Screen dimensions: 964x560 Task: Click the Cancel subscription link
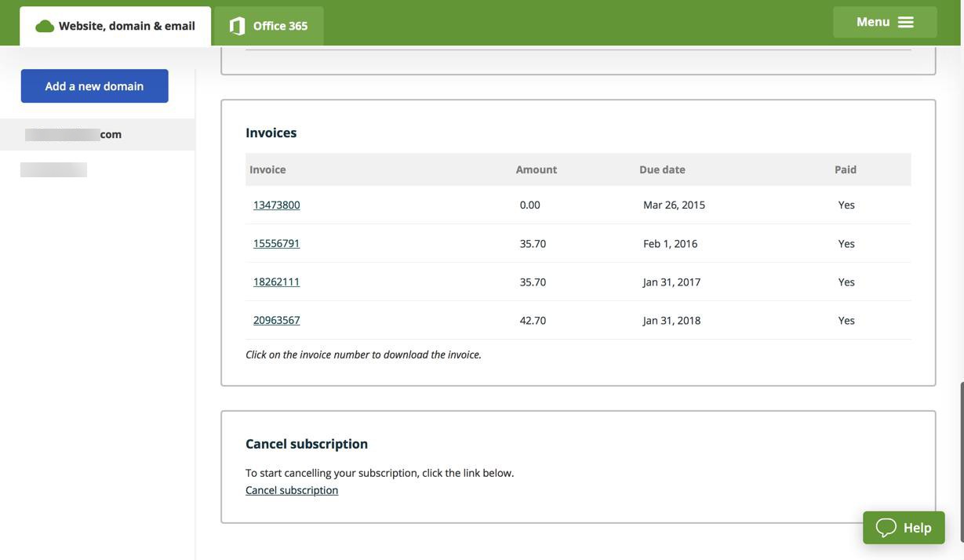coord(292,490)
